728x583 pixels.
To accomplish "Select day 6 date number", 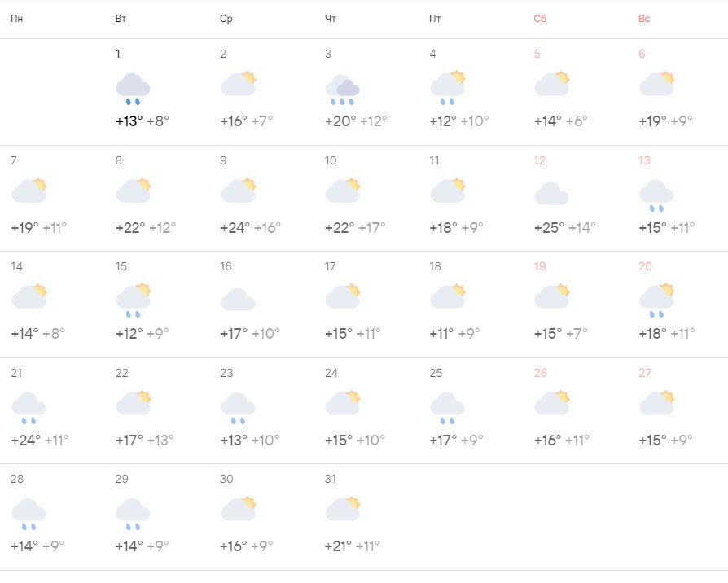I will tap(642, 54).
